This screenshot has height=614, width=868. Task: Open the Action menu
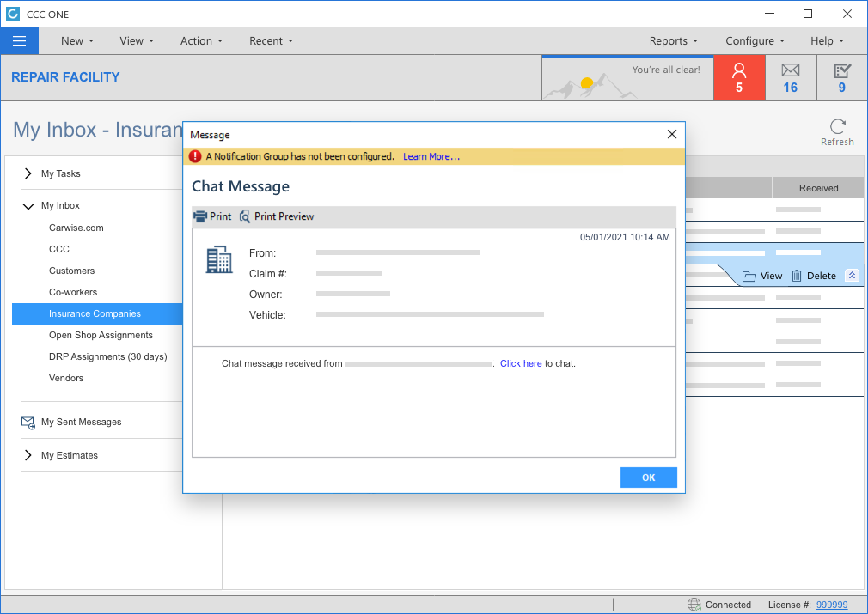[x=201, y=40]
